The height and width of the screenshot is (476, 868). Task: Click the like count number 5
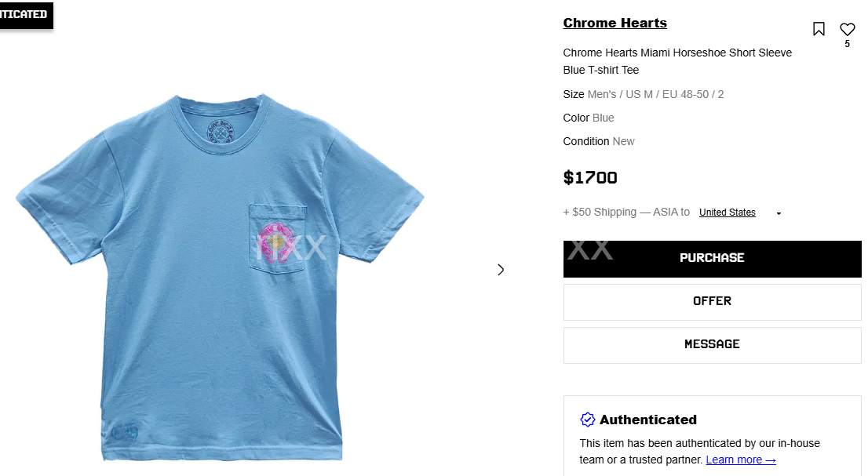[847, 45]
